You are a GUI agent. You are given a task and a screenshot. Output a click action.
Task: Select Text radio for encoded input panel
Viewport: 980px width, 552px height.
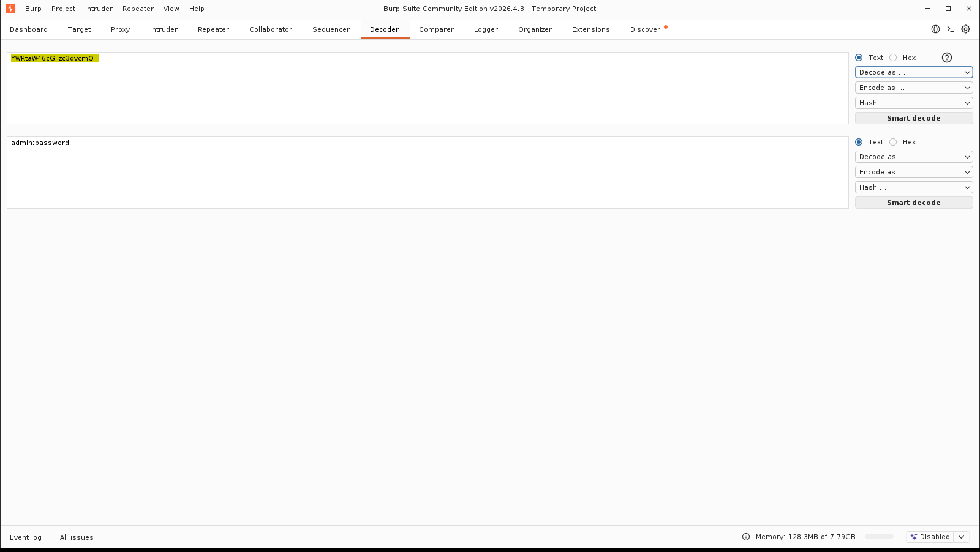(859, 58)
